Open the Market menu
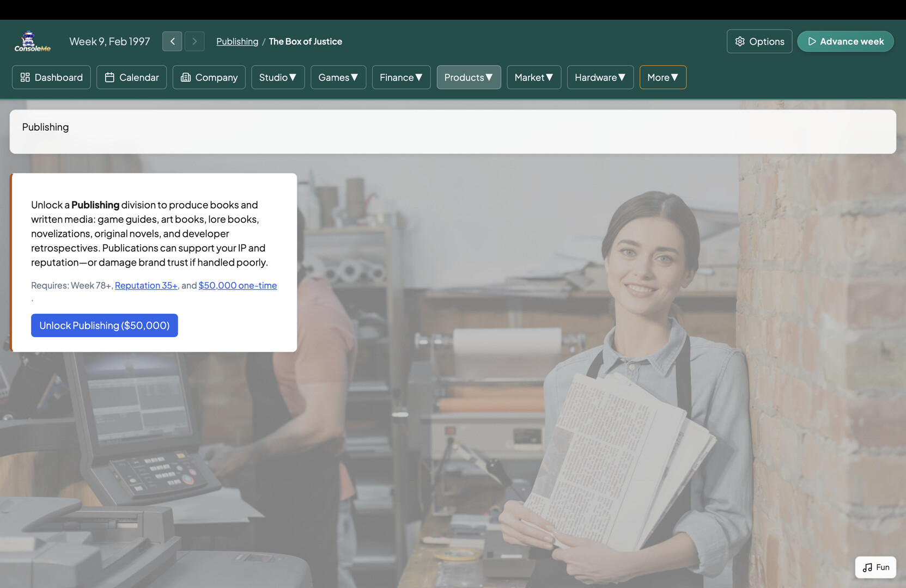 533,77
